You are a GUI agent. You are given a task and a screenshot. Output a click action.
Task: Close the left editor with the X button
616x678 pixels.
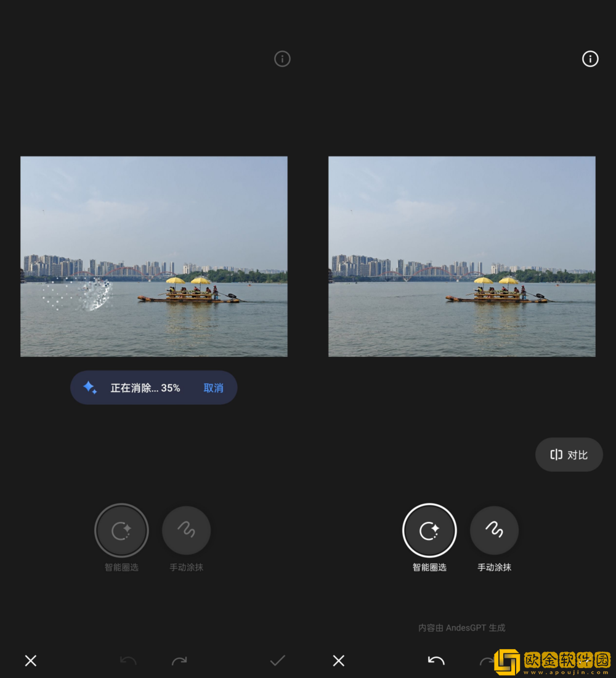30,660
